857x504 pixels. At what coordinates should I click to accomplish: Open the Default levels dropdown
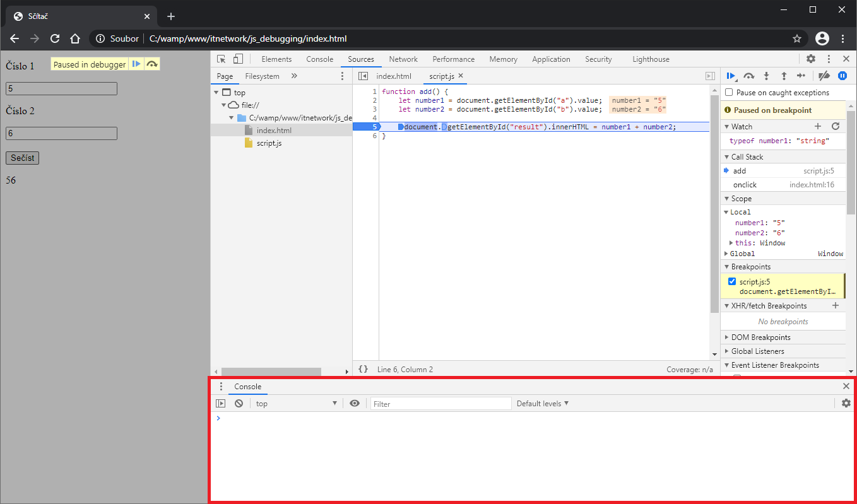coord(542,404)
